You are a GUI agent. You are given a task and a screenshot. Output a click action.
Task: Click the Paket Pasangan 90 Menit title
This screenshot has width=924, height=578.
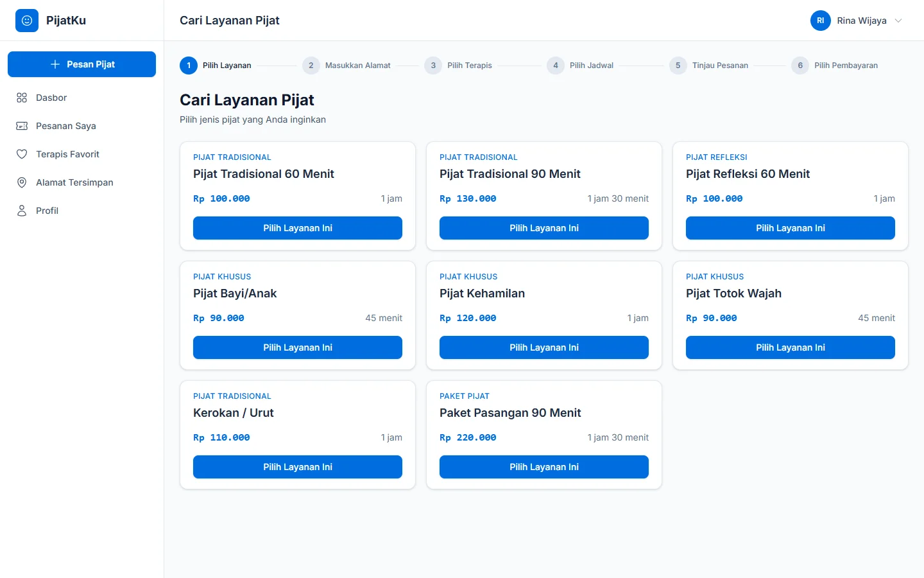[x=510, y=413]
